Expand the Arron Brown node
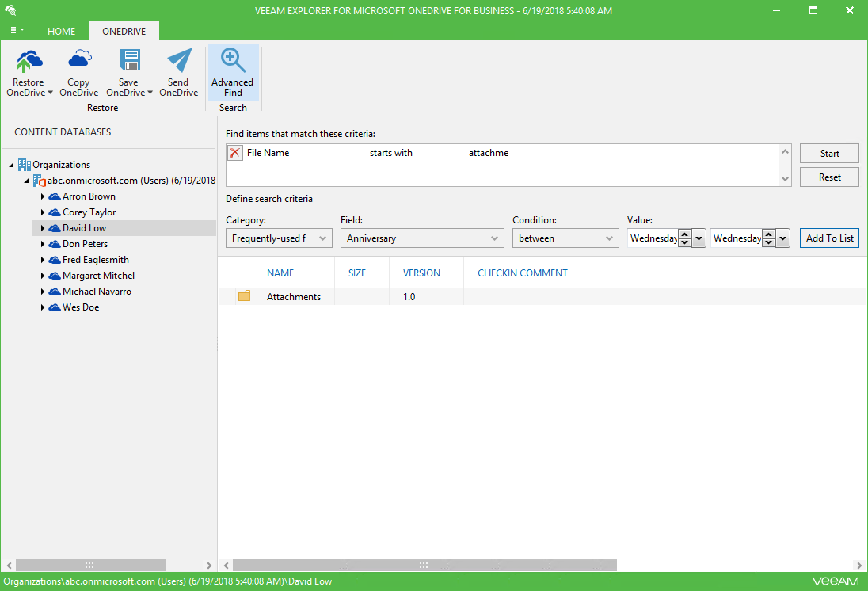This screenshot has height=591, width=868. click(x=42, y=196)
